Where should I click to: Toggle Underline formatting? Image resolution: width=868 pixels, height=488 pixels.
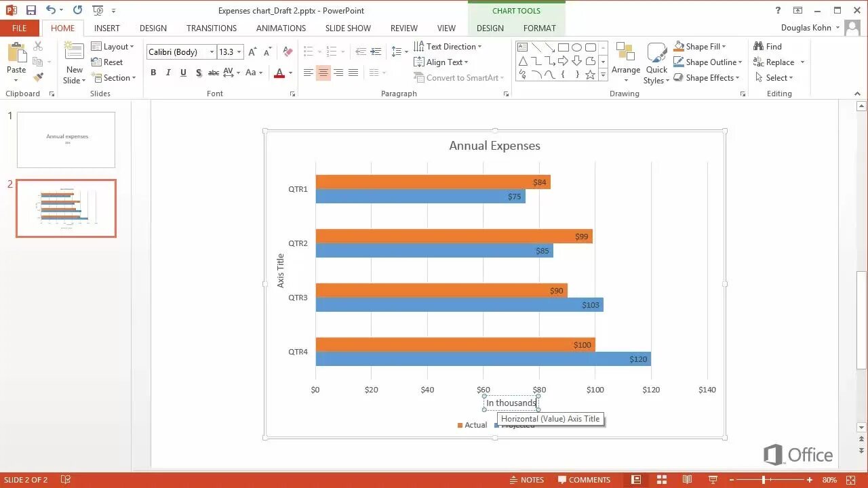pos(183,73)
